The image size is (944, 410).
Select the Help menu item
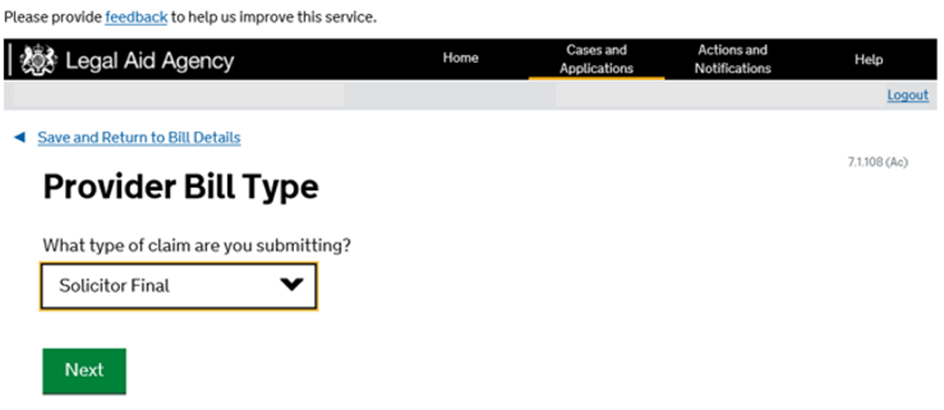pos(868,59)
